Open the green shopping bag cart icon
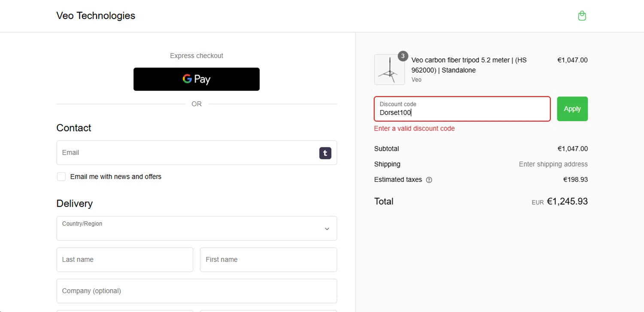Screen dimensions: 644x312 coord(582,16)
